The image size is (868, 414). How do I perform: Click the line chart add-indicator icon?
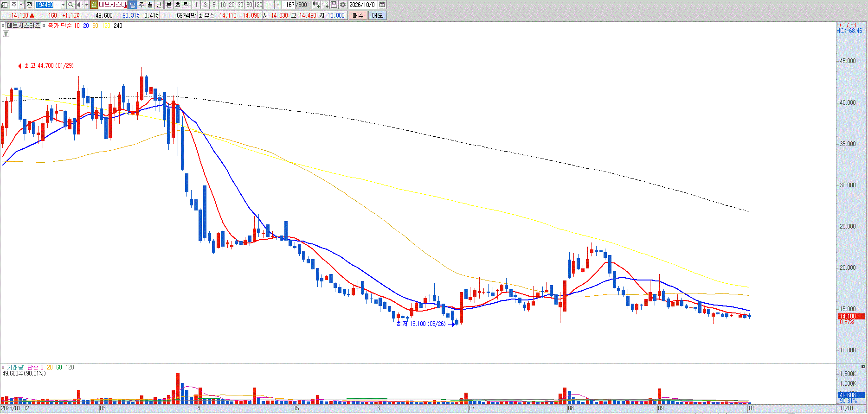point(325,5)
